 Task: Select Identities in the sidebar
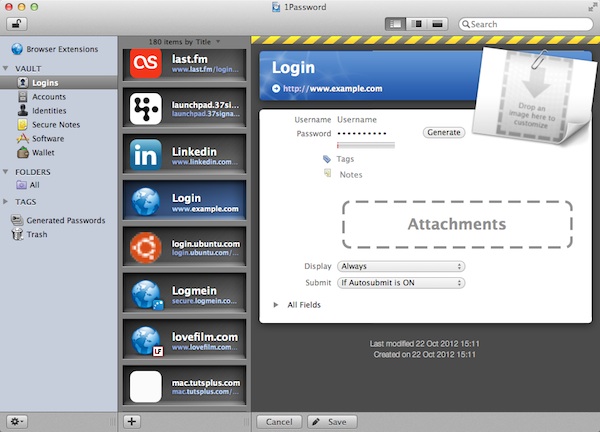pyautogui.click(x=42, y=111)
